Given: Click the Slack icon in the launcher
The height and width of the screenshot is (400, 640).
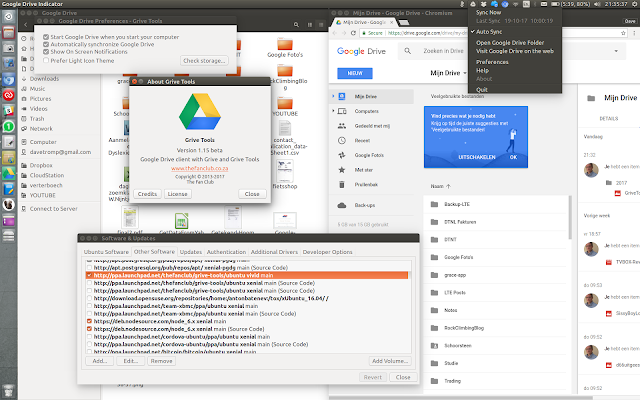Looking at the screenshot, I should [x=9, y=111].
